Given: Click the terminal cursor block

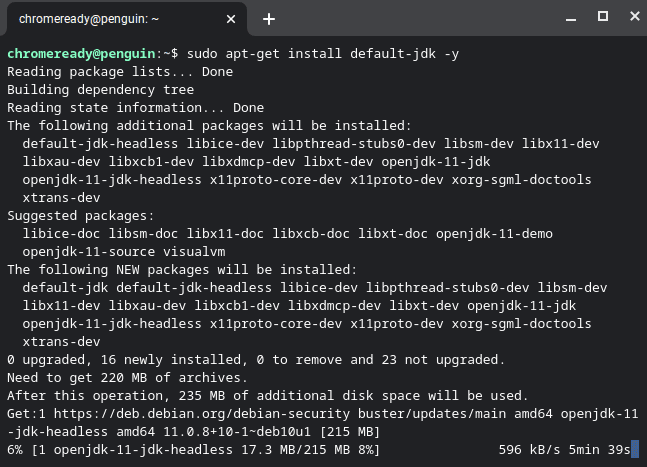Looking at the screenshot, I should click(x=635, y=449).
